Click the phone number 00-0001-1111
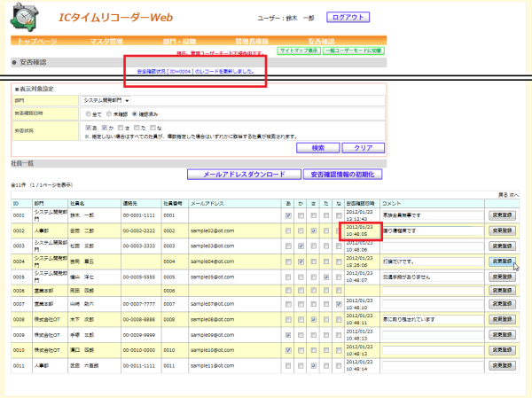Image resolution: width=532 pixels, height=398 pixels. pyautogui.click(x=139, y=215)
